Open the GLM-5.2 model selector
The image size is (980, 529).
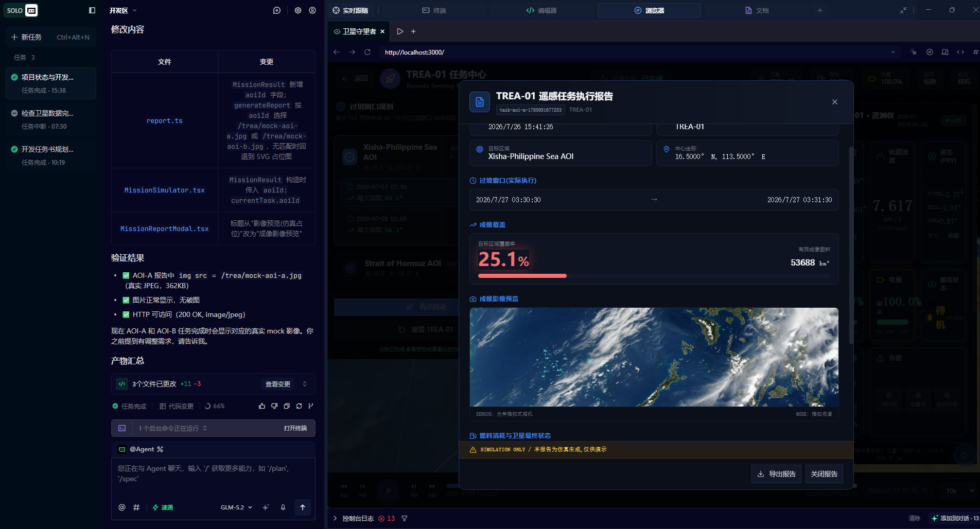(237, 507)
